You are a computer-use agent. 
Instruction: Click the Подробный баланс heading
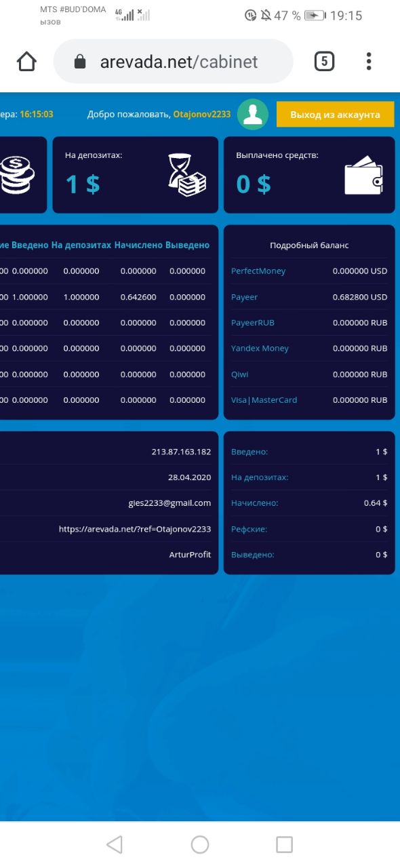click(x=309, y=245)
